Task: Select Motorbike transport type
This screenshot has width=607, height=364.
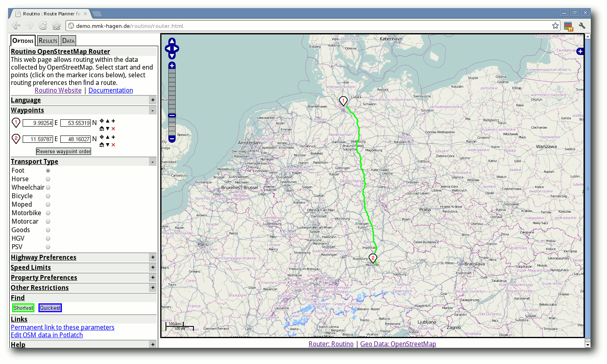Action: tap(48, 213)
